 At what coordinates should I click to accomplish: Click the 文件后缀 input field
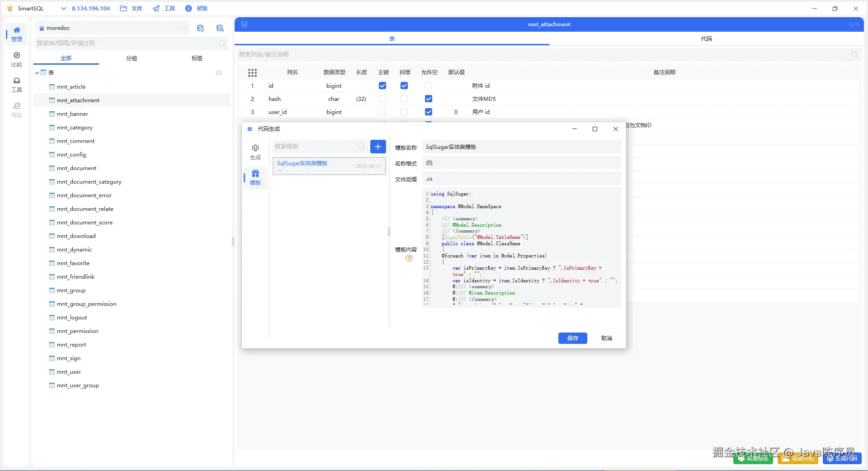click(522, 179)
